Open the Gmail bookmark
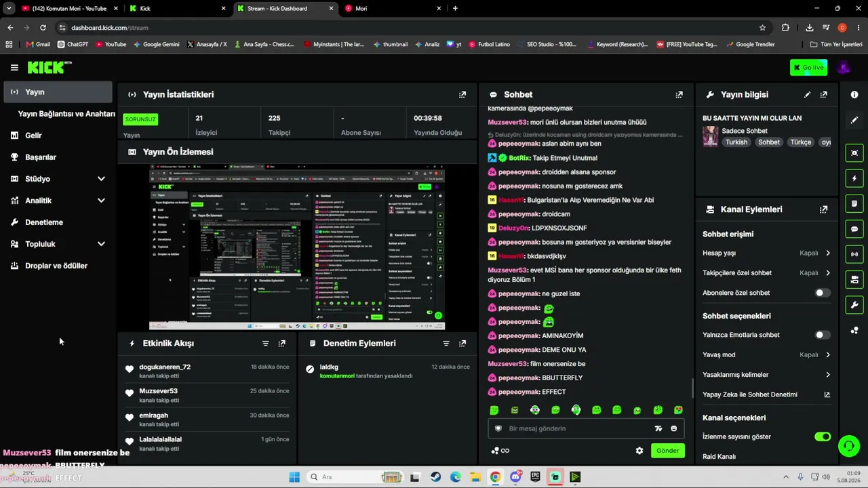Screen dimensions: 868x488 click(x=38, y=45)
